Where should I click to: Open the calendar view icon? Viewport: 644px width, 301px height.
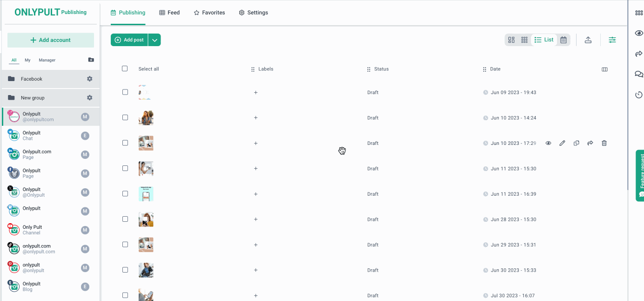563,40
